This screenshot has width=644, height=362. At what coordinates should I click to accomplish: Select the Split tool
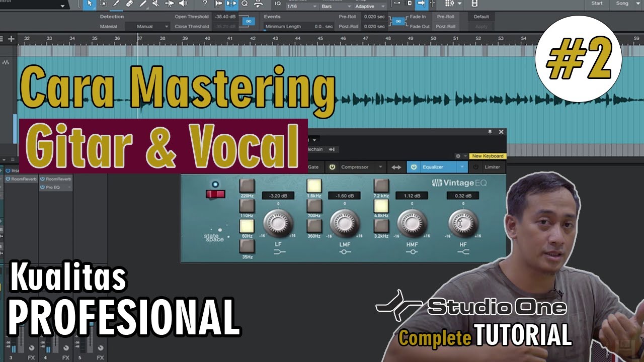tap(116, 4)
